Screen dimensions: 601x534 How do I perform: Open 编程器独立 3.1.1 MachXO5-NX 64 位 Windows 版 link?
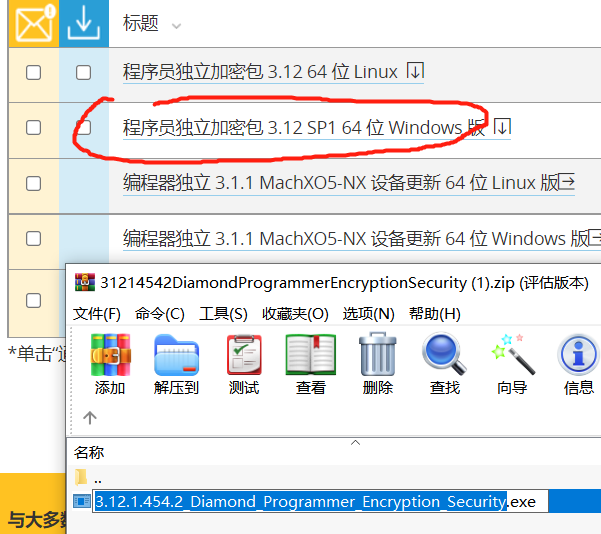tap(356, 238)
